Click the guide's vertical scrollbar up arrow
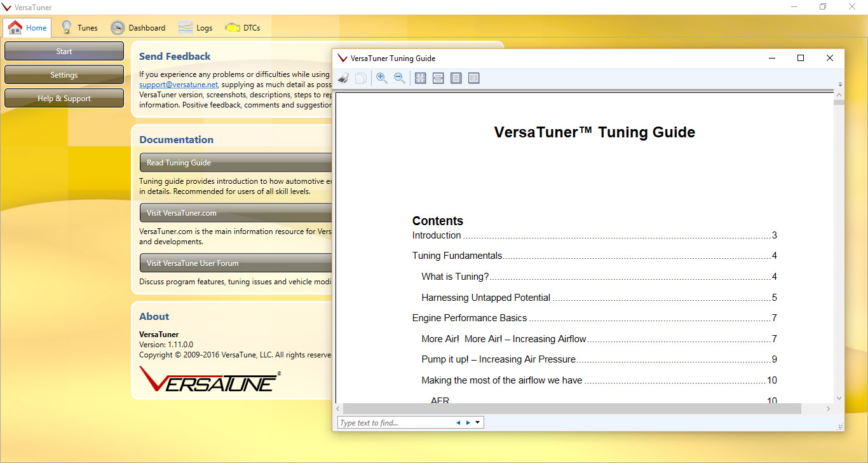The height and width of the screenshot is (463, 868). [839, 95]
